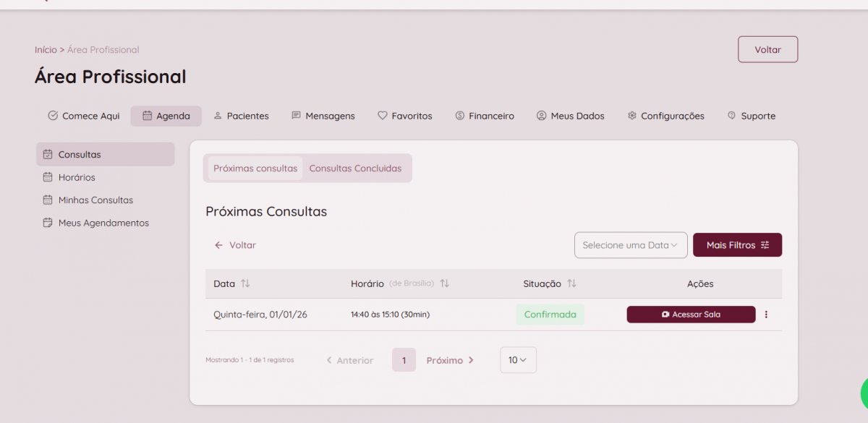This screenshot has width=868, height=423.
Task: Switch to Consultas Concluídas tab
Action: [x=355, y=168]
